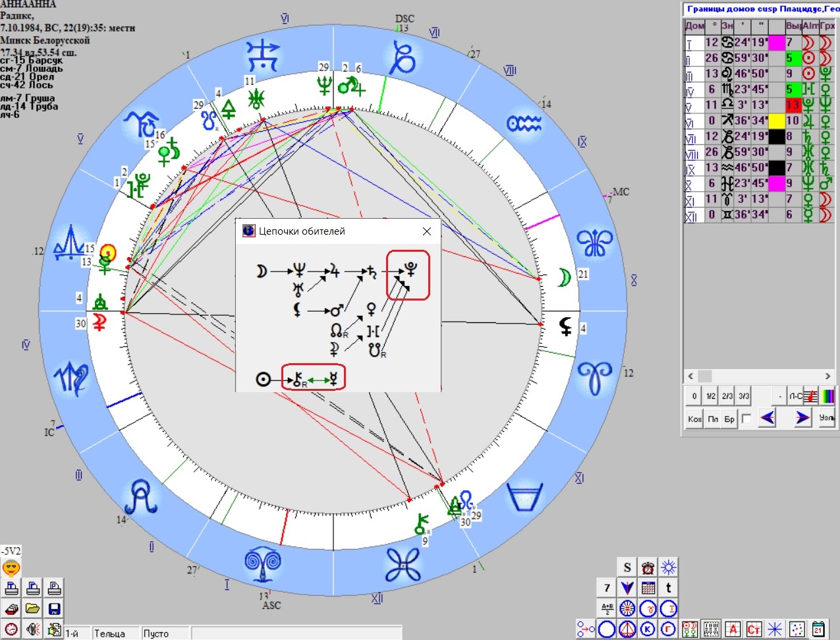Select the "Пл" Placidus house button
Viewport: 840px width, 640px height.
pos(713,419)
